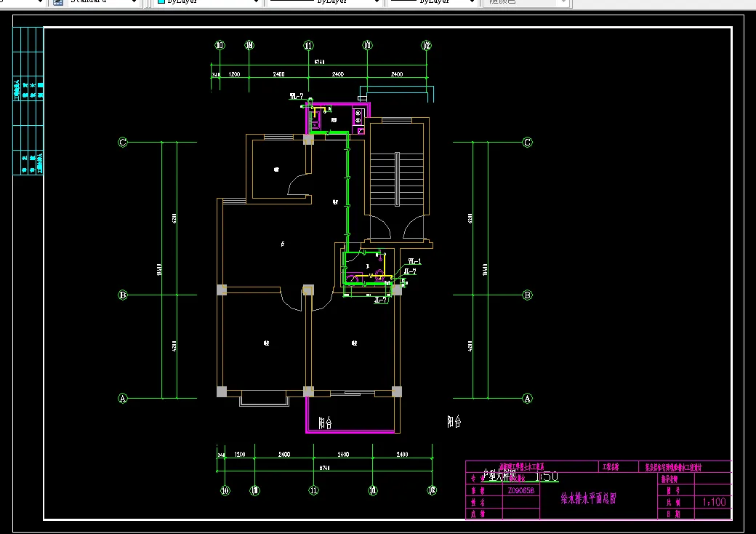This screenshot has width=756, height=534.
Task: Click the 1:50 scale text
Action: pyautogui.click(x=547, y=477)
